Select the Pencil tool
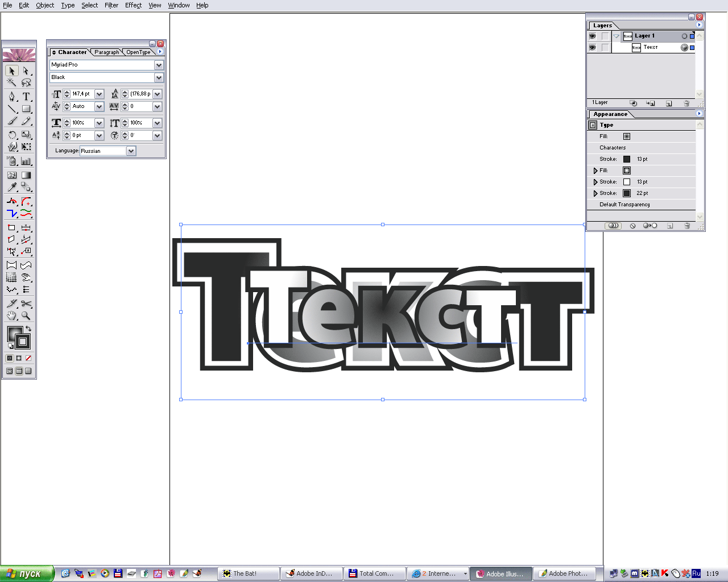The width and height of the screenshot is (728, 582). coord(26,121)
